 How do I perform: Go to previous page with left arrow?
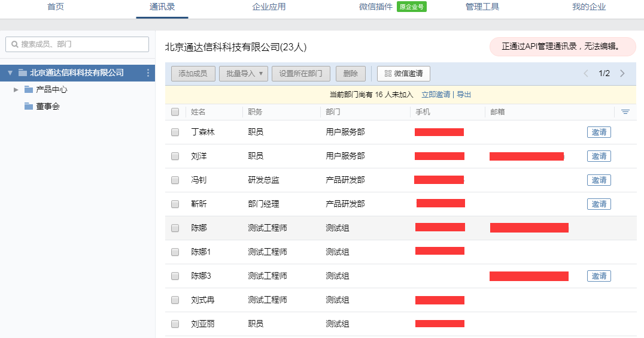click(x=586, y=74)
